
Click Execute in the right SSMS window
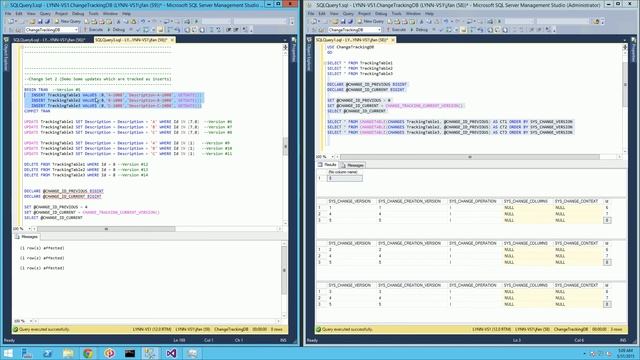(x=396, y=30)
